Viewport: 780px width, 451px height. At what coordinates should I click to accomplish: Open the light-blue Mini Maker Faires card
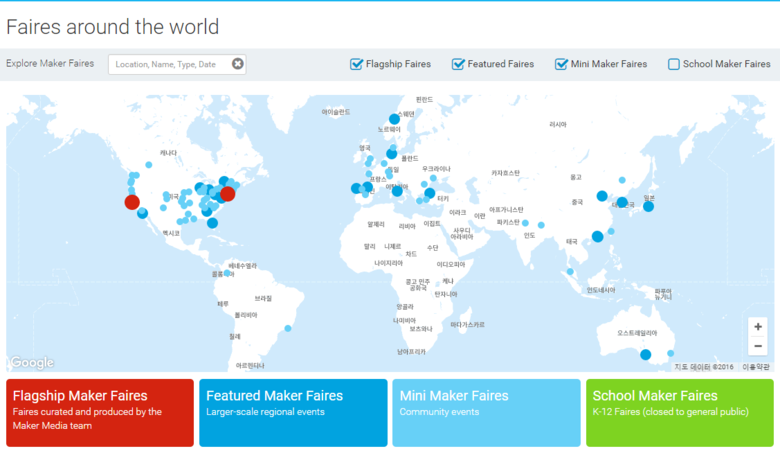click(x=487, y=413)
